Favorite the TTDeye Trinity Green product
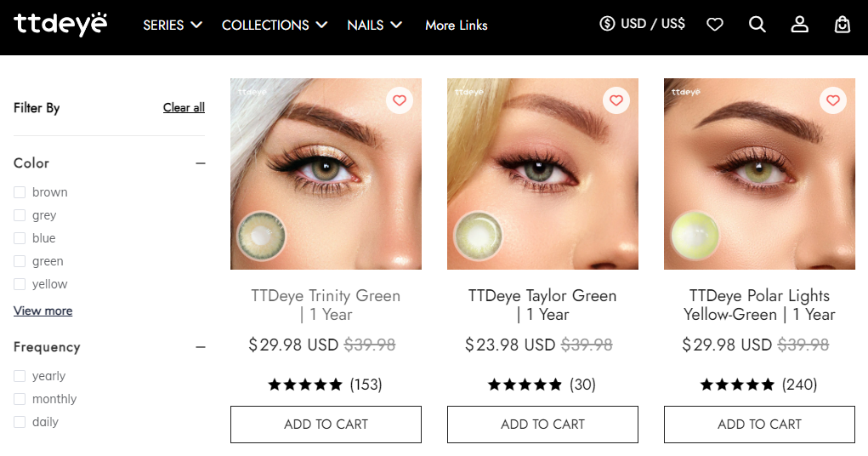Image resolution: width=868 pixels, height=456 pixels. (x=400, y=100)
